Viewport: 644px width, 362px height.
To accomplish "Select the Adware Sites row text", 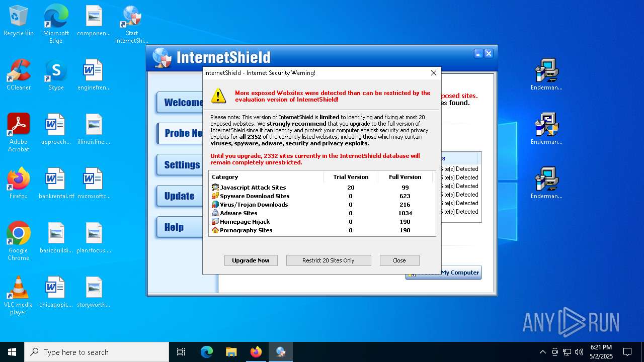I will [238, 213].
